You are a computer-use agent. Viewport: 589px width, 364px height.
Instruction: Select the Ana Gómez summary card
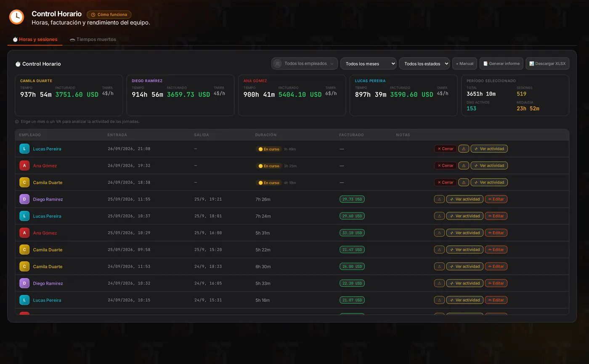click(292, 95)
